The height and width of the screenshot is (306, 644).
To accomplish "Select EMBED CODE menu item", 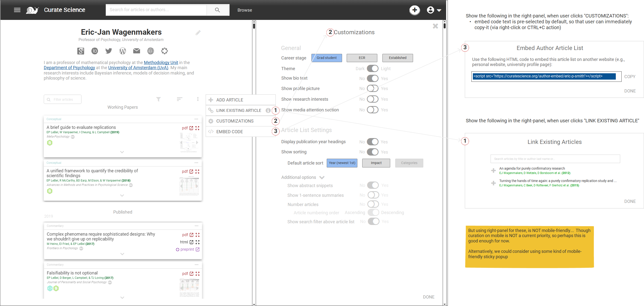I will pos(229,132).
